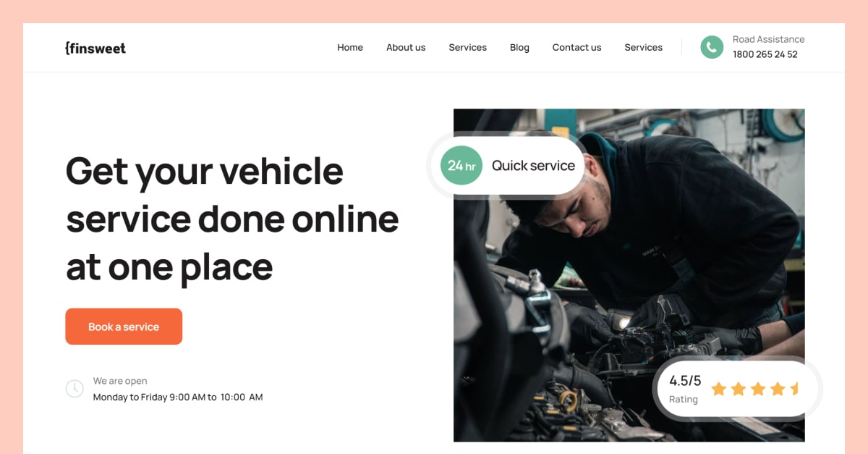Click the green phone icon near Road Assistance
Screen dimensions: 868x454
click(x=712, y=47)
